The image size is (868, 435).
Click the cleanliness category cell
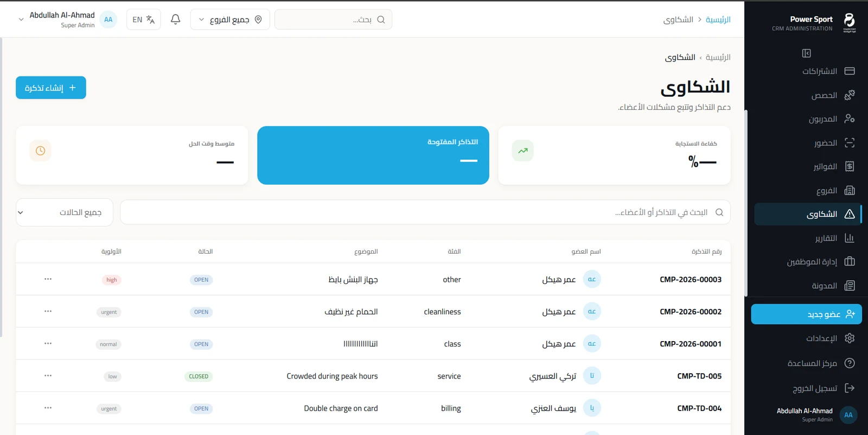pyautogui.click(x=442, y=312)
